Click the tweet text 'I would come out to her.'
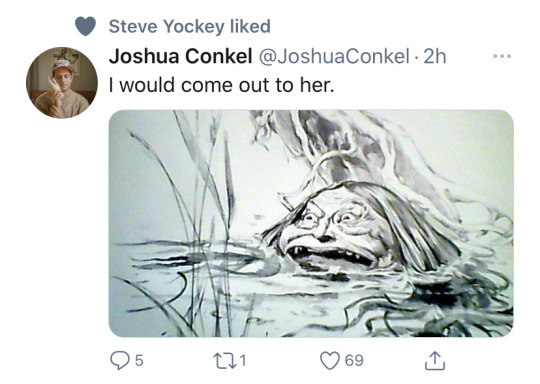Image resolution: width=540 pixels, height=384 pixels. [221, 85]
